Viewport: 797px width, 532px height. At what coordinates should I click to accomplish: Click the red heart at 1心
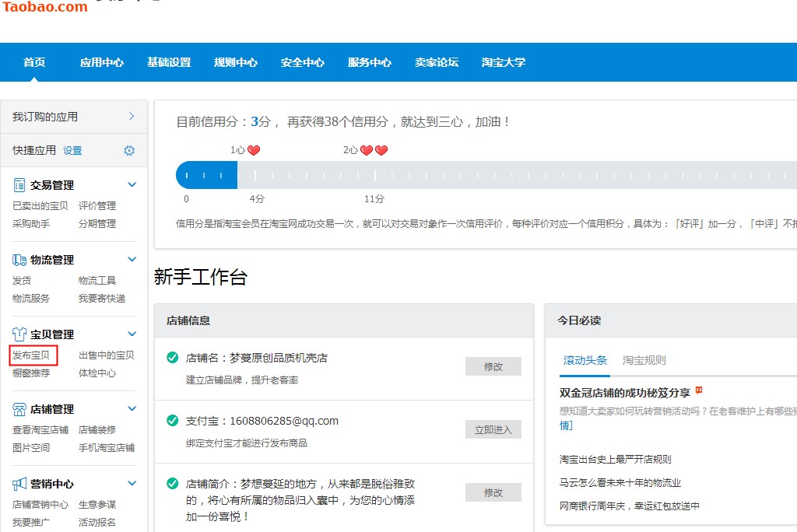(254, 150)
